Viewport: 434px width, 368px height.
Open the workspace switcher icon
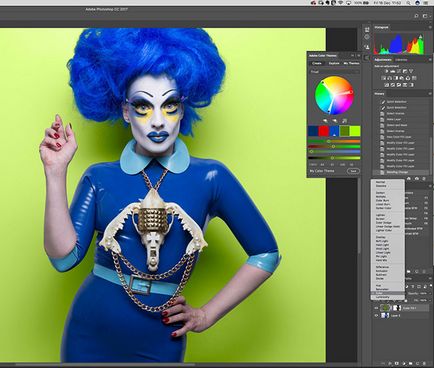pyautogui.click(x=425, y=16)
